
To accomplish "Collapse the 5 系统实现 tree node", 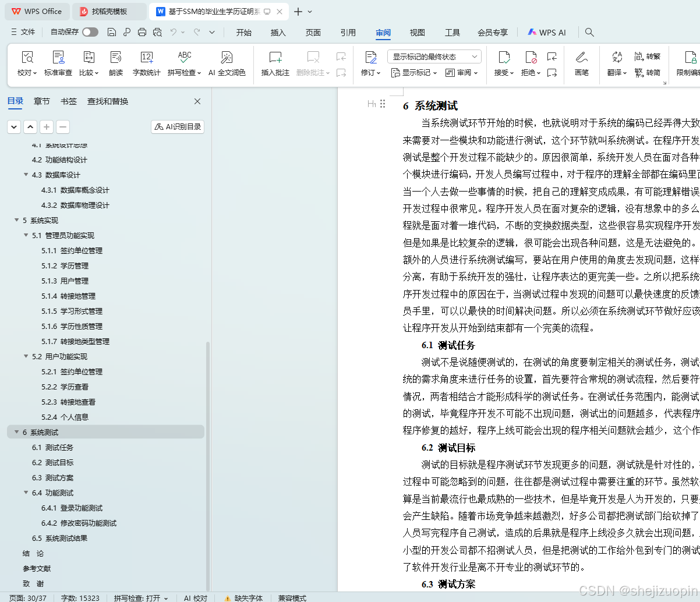I will coord(17,220).
